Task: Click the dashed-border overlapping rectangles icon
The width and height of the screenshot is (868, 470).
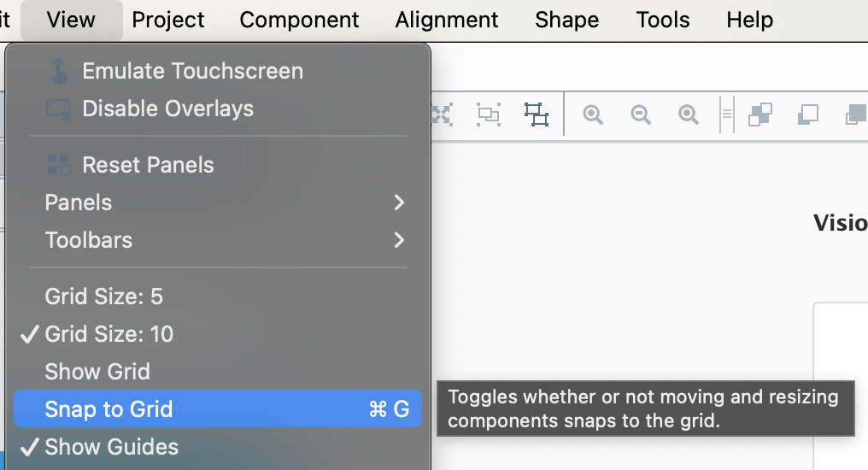Action: 489,115
